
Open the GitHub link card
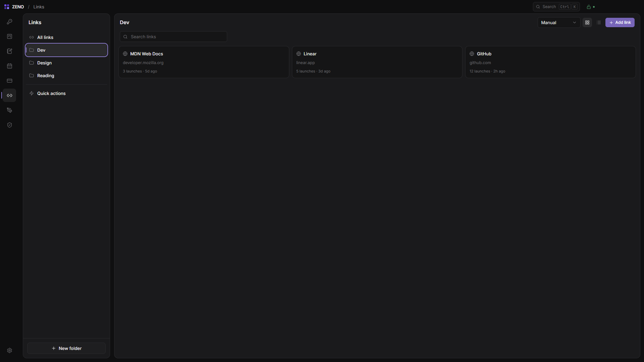pos(550,62)
